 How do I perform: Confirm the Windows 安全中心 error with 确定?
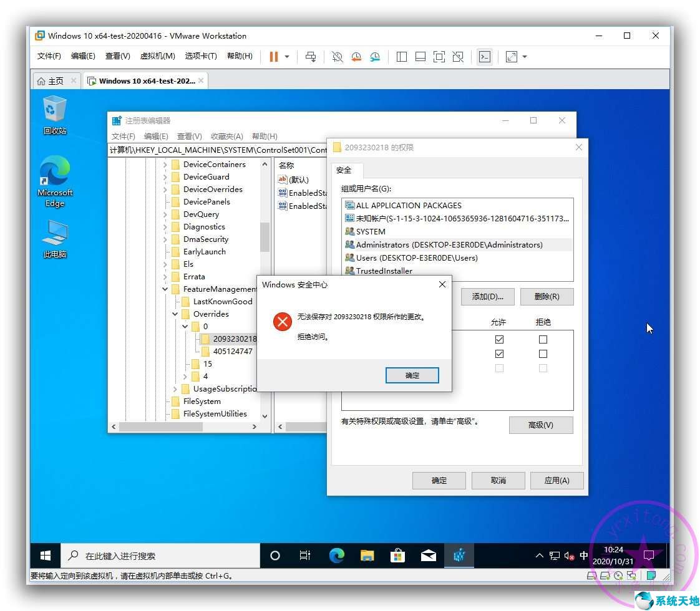tap(412, 375)
